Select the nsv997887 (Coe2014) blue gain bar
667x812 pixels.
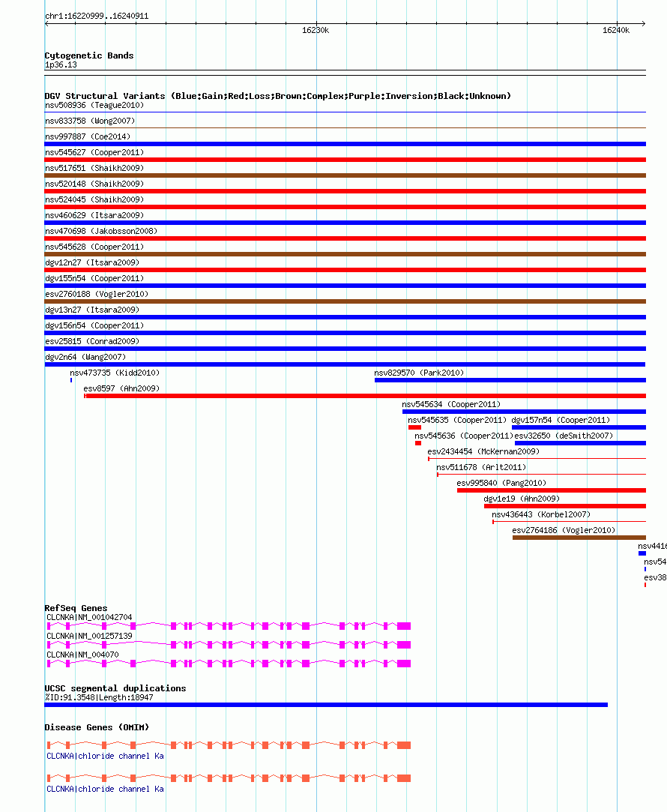345,144
